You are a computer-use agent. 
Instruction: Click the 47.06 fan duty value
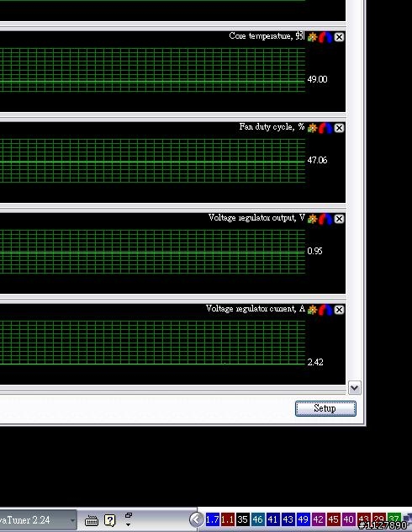click(x=317, y=160)
